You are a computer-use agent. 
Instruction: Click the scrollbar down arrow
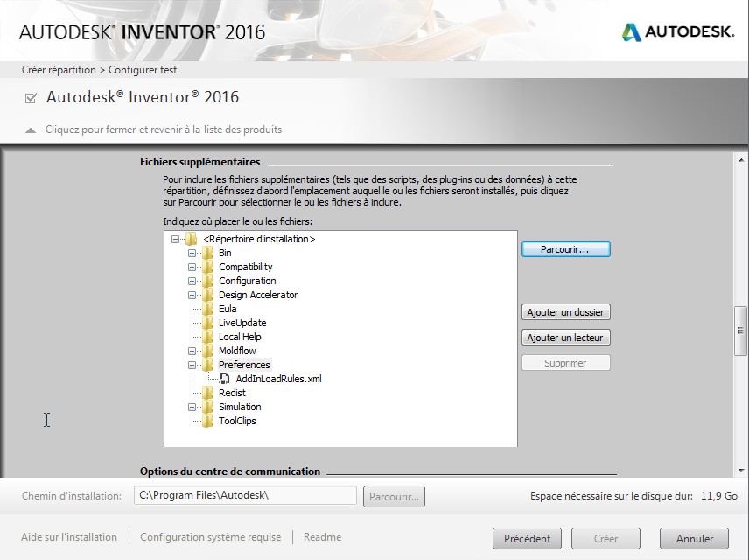tap(740, 470)
